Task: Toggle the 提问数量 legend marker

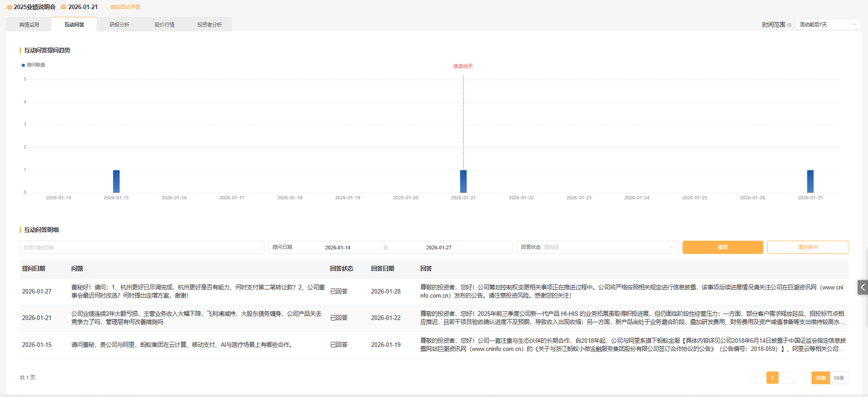Action: point(23,65)
